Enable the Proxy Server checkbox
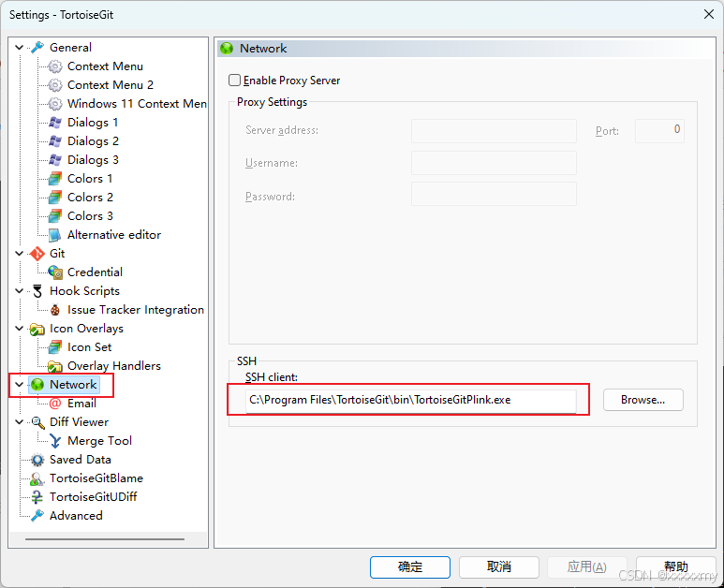 pyautogui.click(x=234, y=81)
